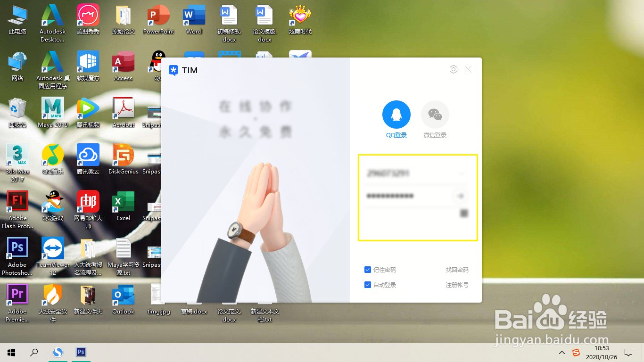Open 炫舞时代 game shortcut
The image size is (644, 362).
[x=300, y=20]
